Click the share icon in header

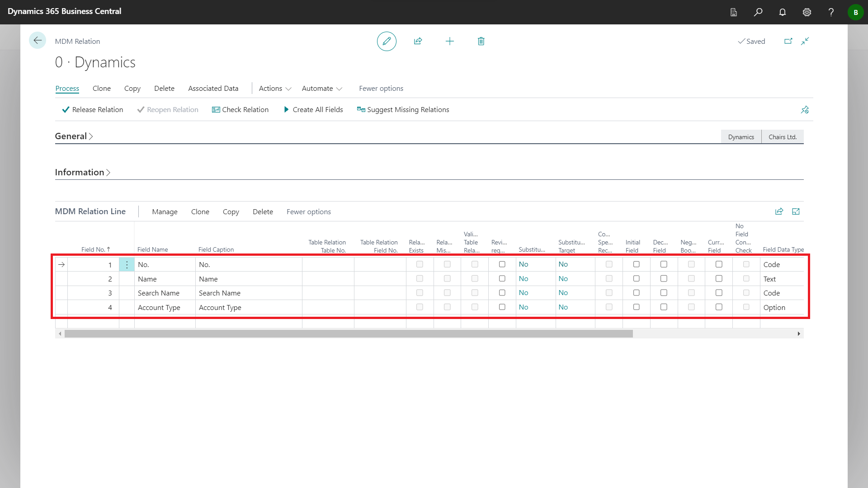coord(418,41)
